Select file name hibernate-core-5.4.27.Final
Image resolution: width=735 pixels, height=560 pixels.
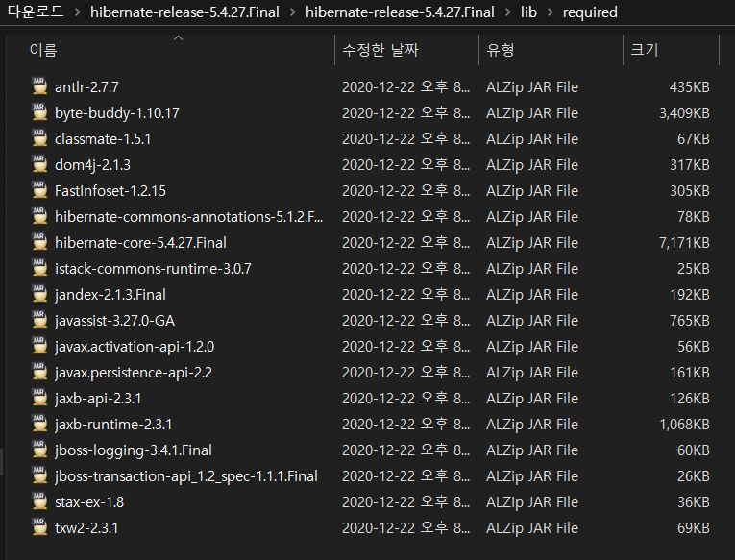pos(140,243)
